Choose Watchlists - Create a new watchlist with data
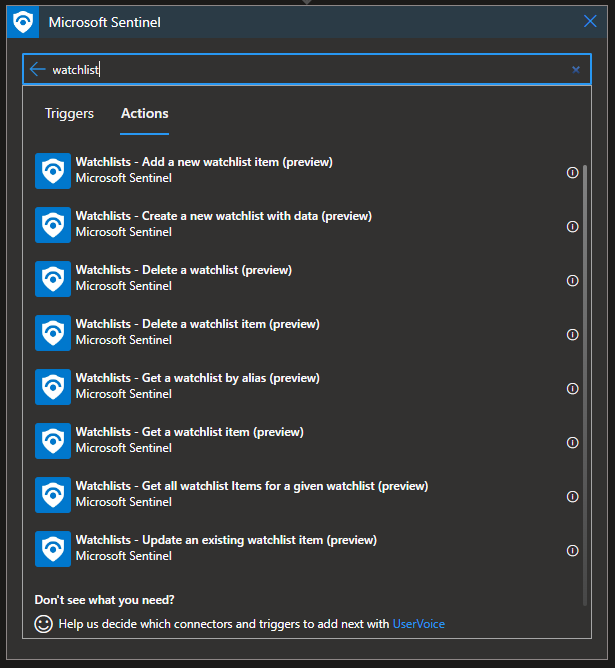Screen dimensions: 615x668 (x=224, y=216)
